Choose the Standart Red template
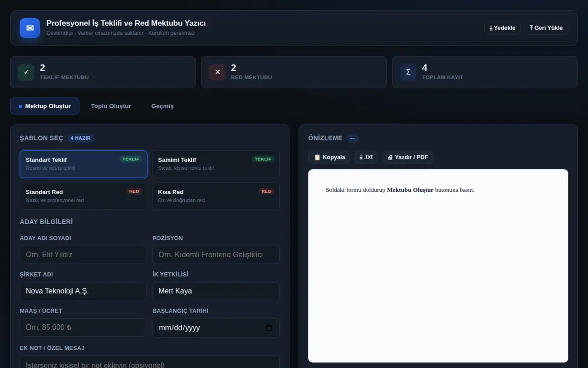Viewport: 588px width, 368px height. pyautogui.click(x=83, y=196)
